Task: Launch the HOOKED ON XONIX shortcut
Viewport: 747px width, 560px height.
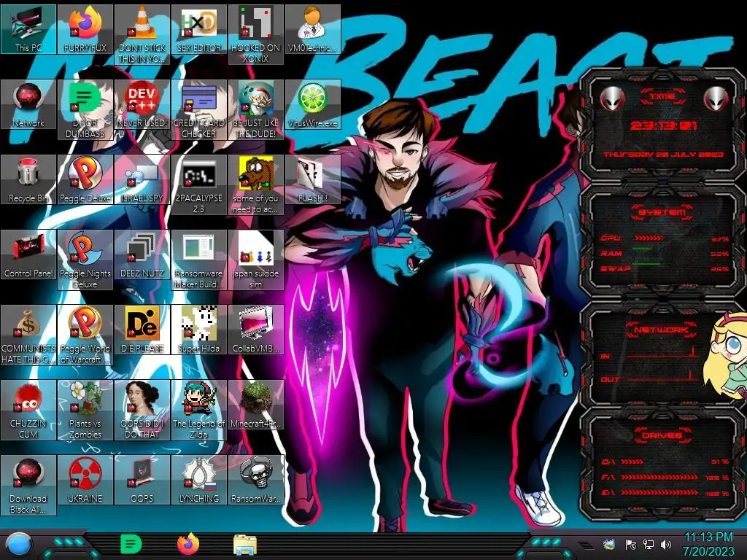Action: click(256, 35)
